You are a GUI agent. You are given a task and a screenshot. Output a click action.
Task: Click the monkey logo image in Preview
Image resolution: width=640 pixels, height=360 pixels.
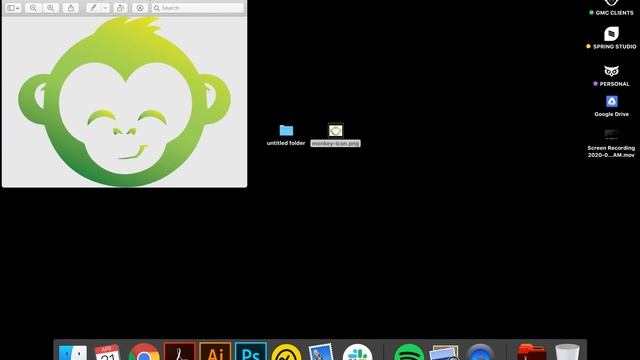pos(124,101)
